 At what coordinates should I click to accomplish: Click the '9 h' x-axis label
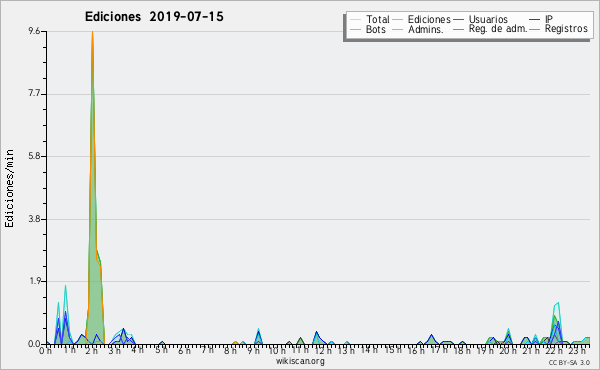tap(253, 350)
